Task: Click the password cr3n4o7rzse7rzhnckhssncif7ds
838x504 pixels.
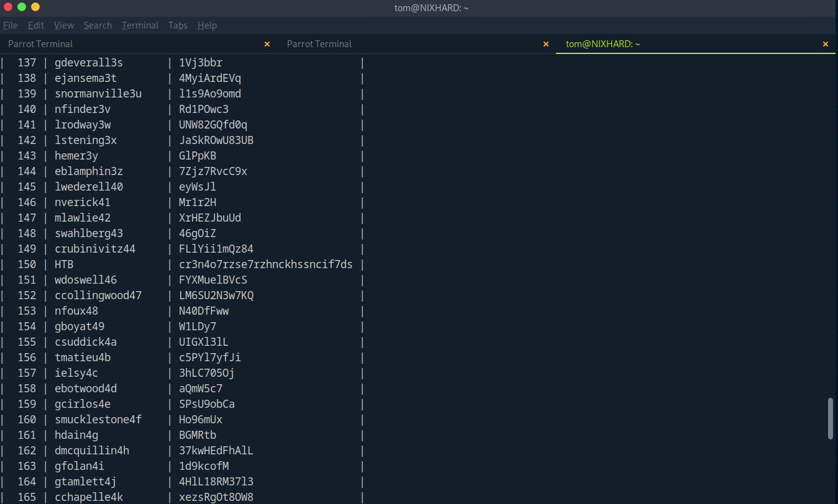Action: click(x=265, y=264)
